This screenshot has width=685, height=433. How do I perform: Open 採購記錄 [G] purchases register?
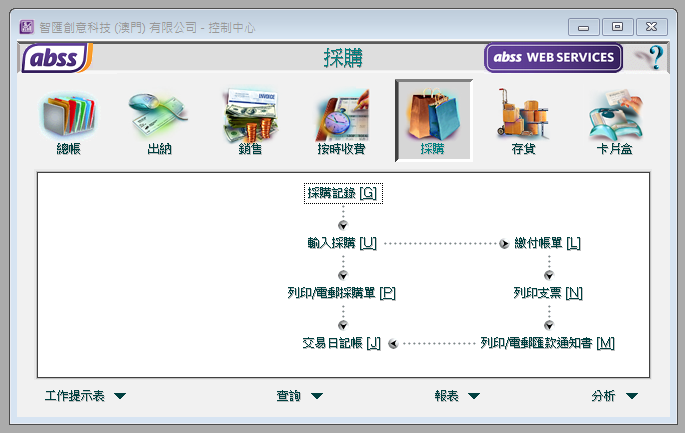point(342,193)
